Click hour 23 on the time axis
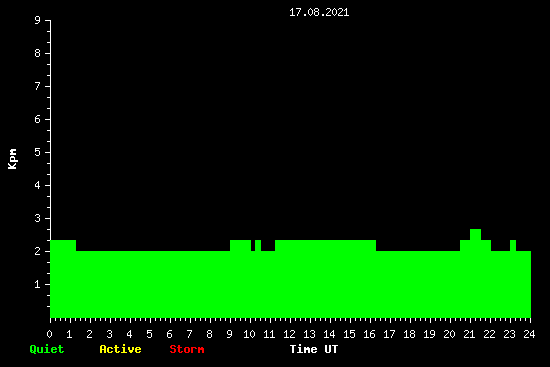 pyautogui.click(x=509, y=334)
